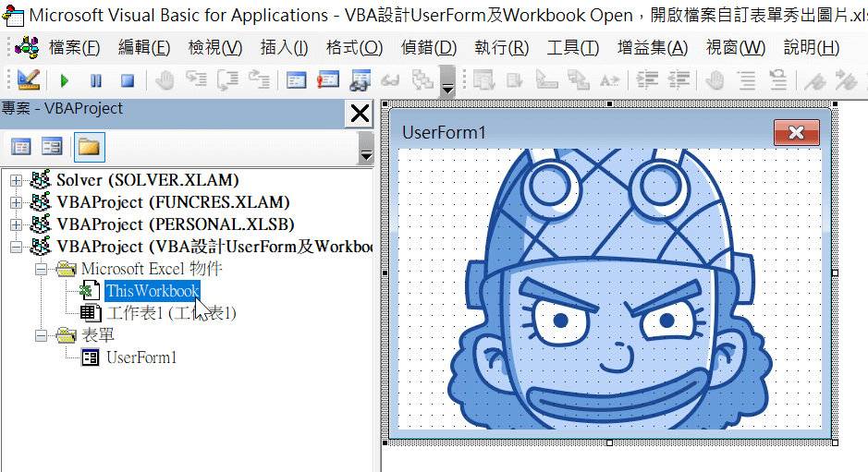868x472 pixels.
Task: Close the 專案 - VBAProject panel
Action: pyautogui.click(x=360, y=114)
